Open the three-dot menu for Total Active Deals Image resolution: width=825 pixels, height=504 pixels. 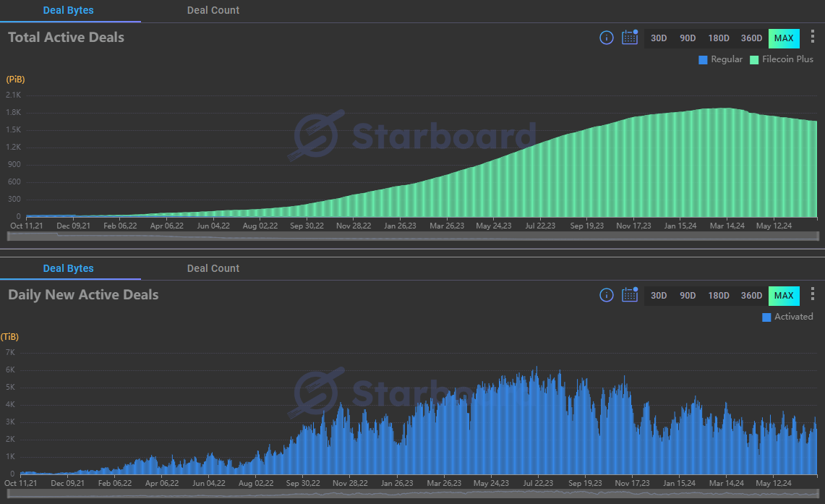(812, 37)
